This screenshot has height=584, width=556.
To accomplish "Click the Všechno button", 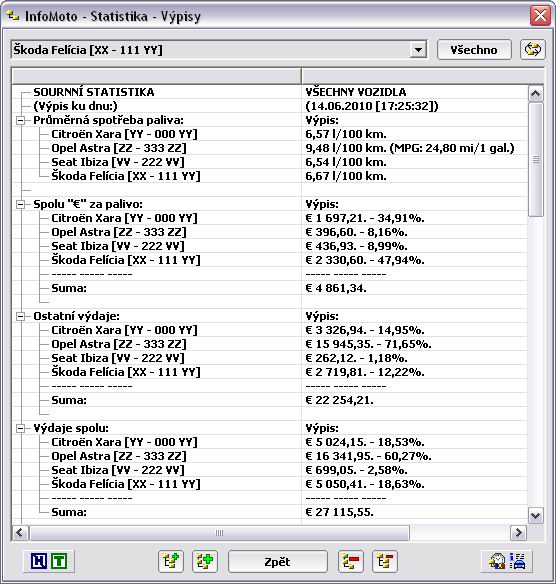I will point(474,50).
